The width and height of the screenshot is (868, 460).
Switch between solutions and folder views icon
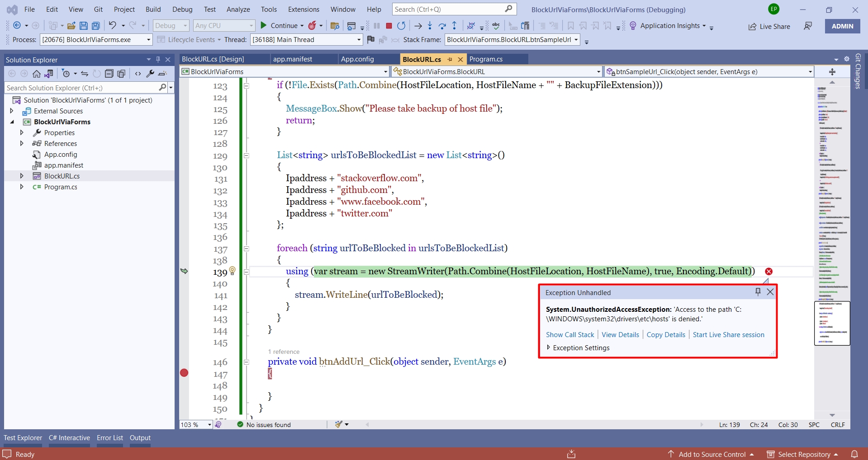(49, 74)
